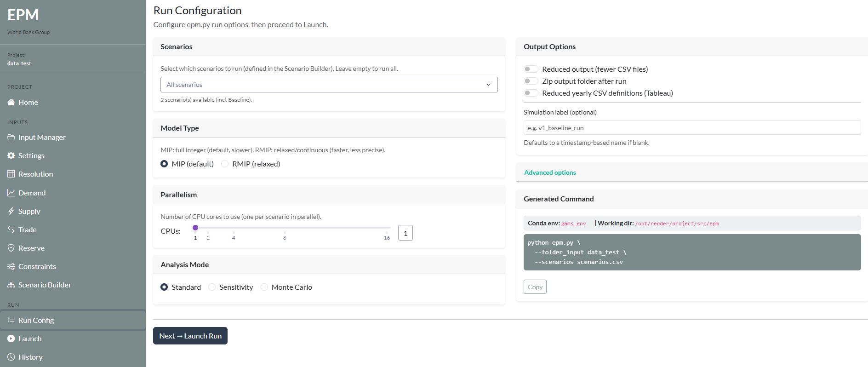868x367 pixels.
Task: Click the Settings gear icon
Action: [11, 155]
